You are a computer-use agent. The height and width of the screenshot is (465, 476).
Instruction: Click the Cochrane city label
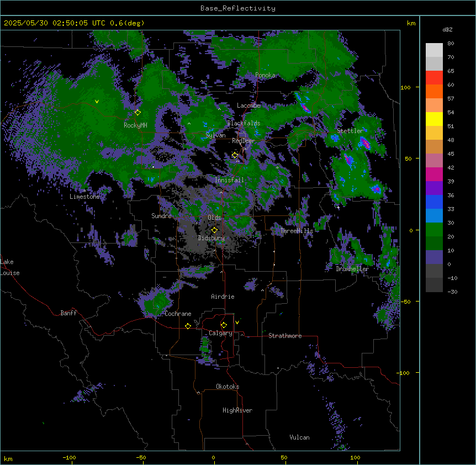[x=178, y=314]
